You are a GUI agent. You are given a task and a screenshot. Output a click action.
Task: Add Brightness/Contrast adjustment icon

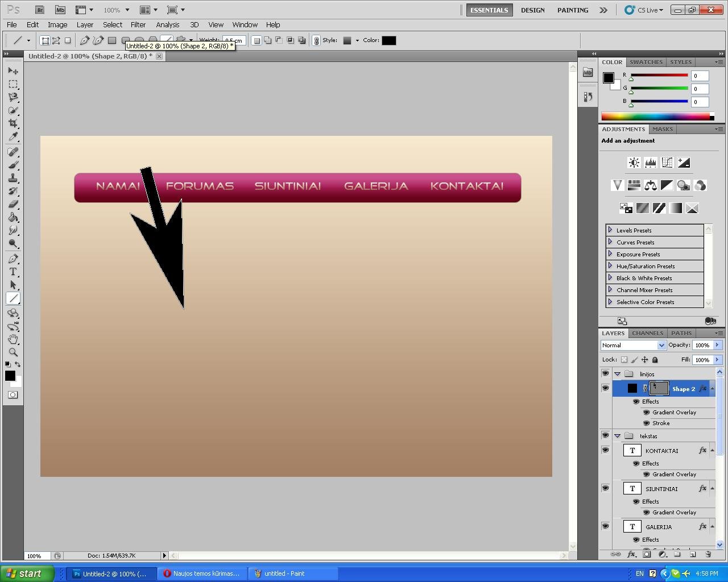point(634,163)
